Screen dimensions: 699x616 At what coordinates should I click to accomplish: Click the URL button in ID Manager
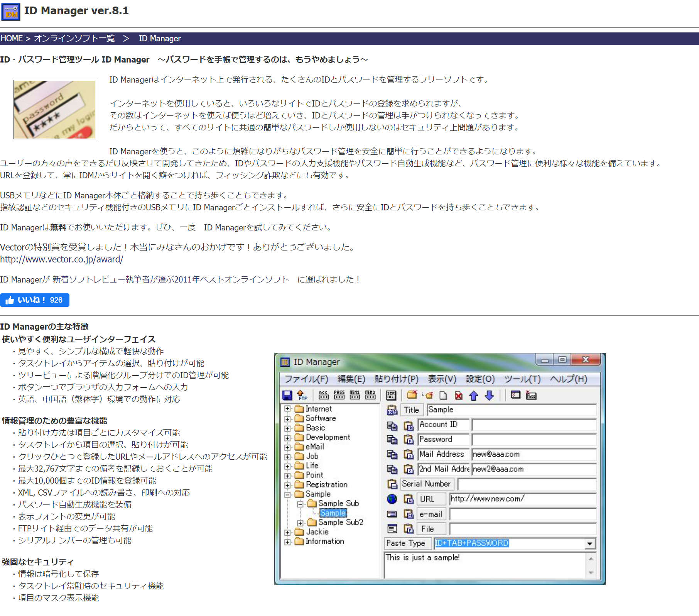[x=432, y=499]
